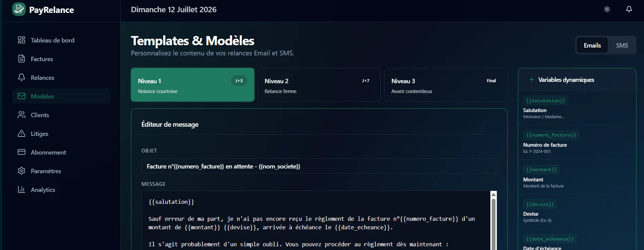This screenshot has width=644, height=250.
Task: Insert the {{devise}} variable chip
Action: point(540,204)
